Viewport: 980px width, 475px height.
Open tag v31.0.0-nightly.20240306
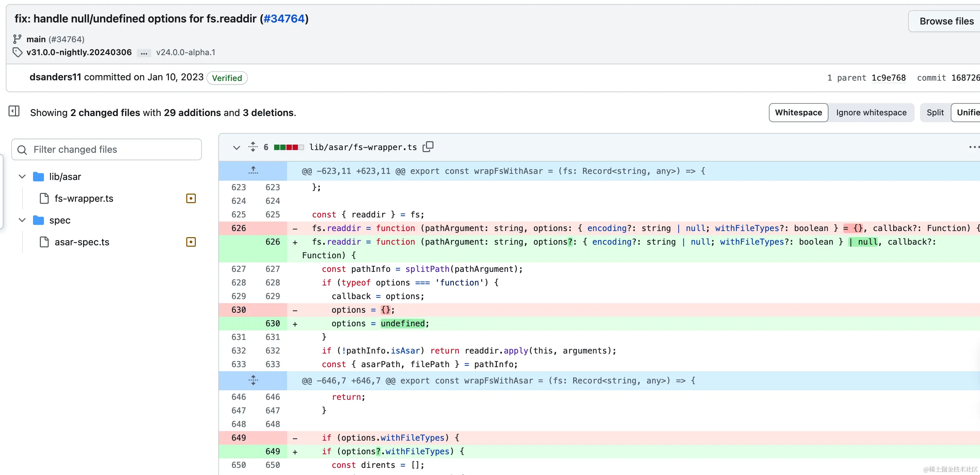tap(79, 52)
